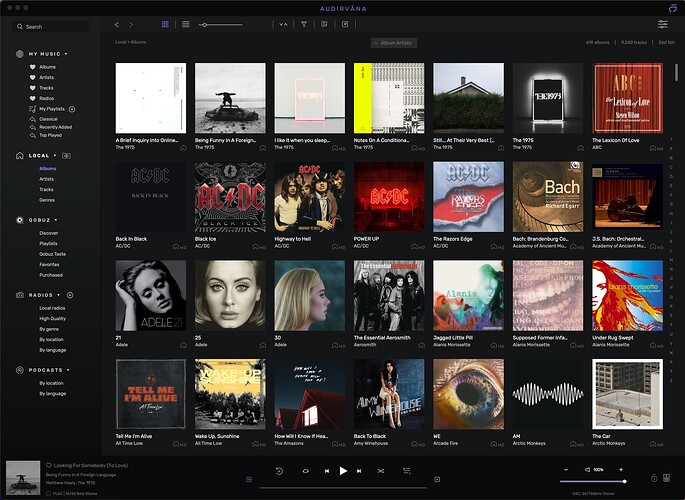Restart track with the replay icon

coord(279,471)
